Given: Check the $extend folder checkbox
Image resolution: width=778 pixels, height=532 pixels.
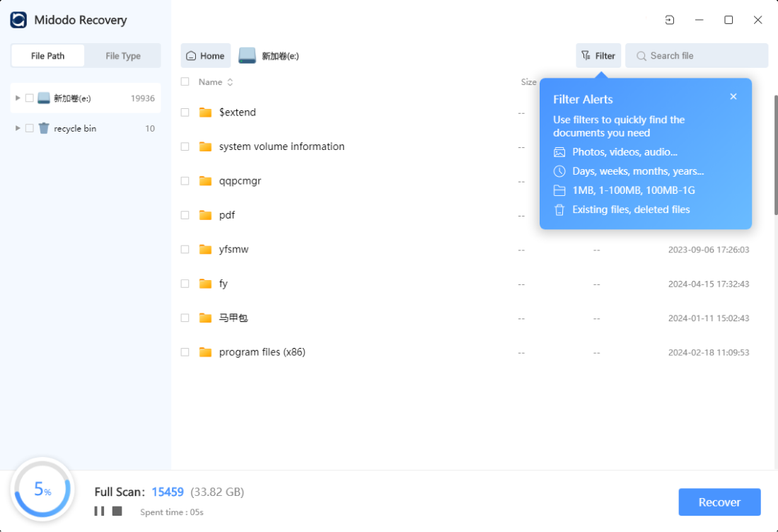Looking at the screenshot, I should [x=185, y=112].
